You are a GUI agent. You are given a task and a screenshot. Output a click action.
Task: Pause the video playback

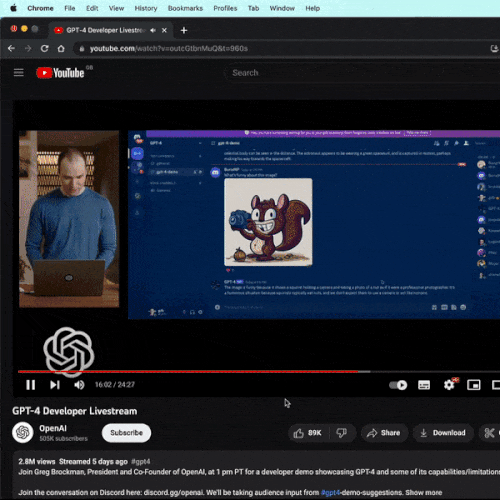point(30,385)
